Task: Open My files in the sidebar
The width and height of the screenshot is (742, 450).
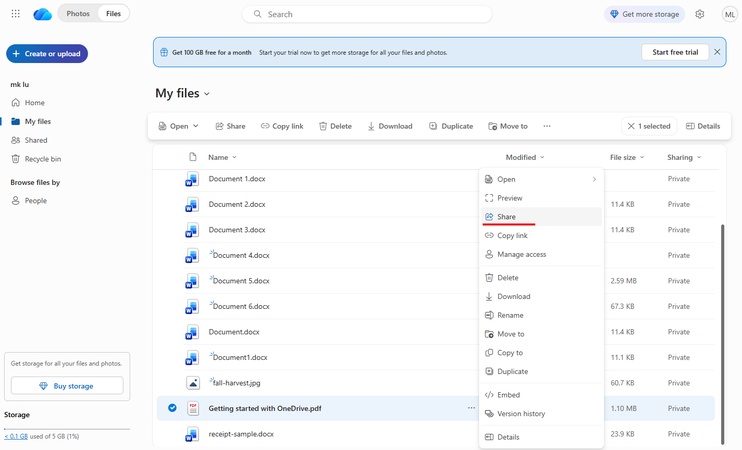Action: point(31,122)
